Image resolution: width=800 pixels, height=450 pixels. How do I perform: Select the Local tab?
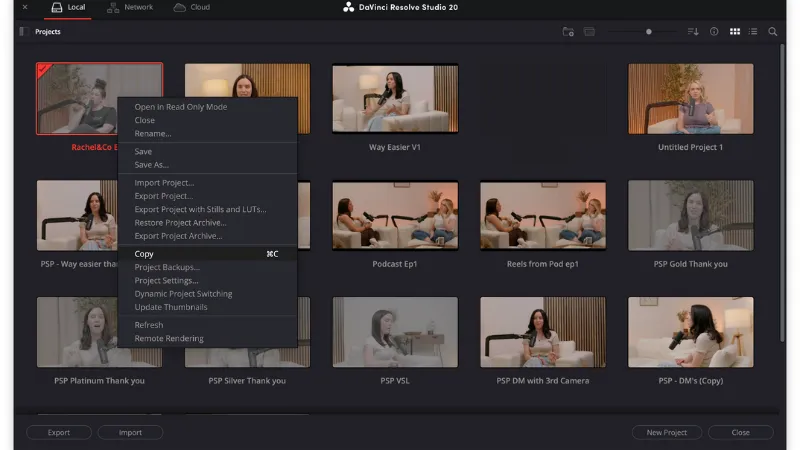(x=68, y=7)
